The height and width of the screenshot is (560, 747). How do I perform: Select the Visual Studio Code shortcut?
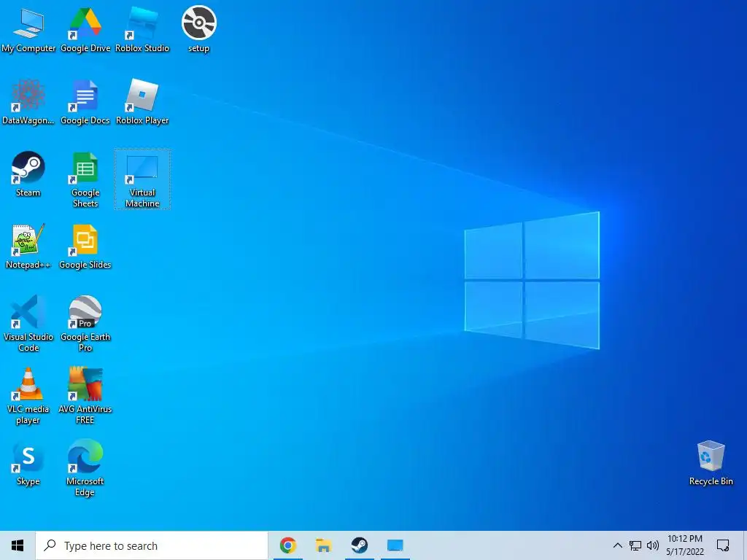(x=28, y=324)
